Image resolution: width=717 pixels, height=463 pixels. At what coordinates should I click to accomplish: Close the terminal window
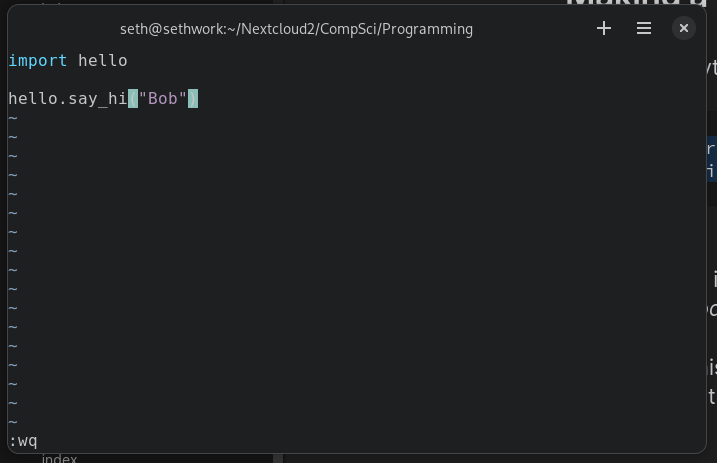click(x=684, y=29)
